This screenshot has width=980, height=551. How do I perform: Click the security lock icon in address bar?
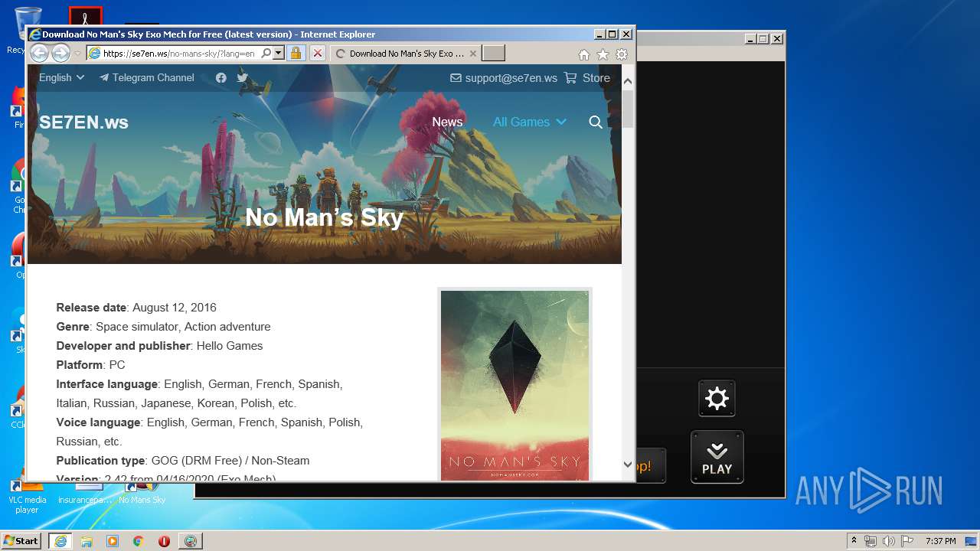tap(296, 53)
